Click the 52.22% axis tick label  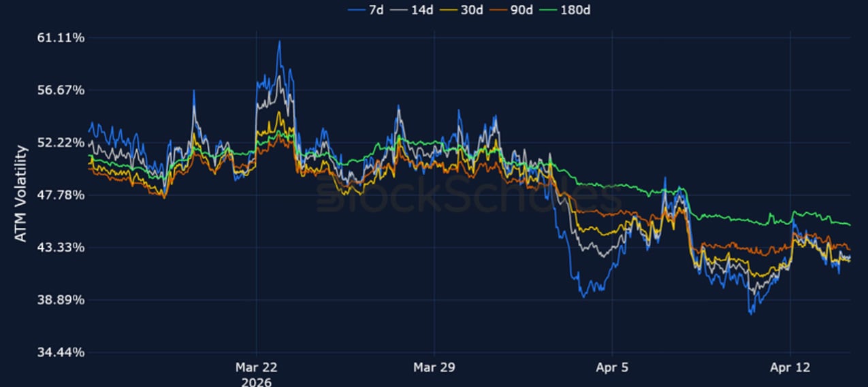pos(61,143)
